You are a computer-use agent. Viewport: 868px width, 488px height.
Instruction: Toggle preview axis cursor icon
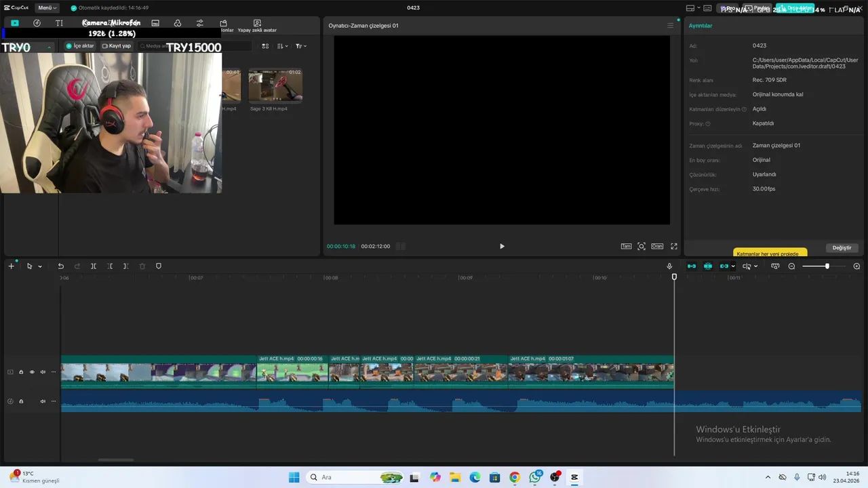[x=747, y=266]
